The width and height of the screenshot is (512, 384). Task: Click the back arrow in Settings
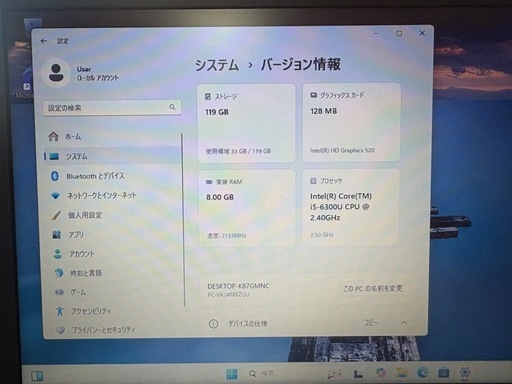click(44, 41)
